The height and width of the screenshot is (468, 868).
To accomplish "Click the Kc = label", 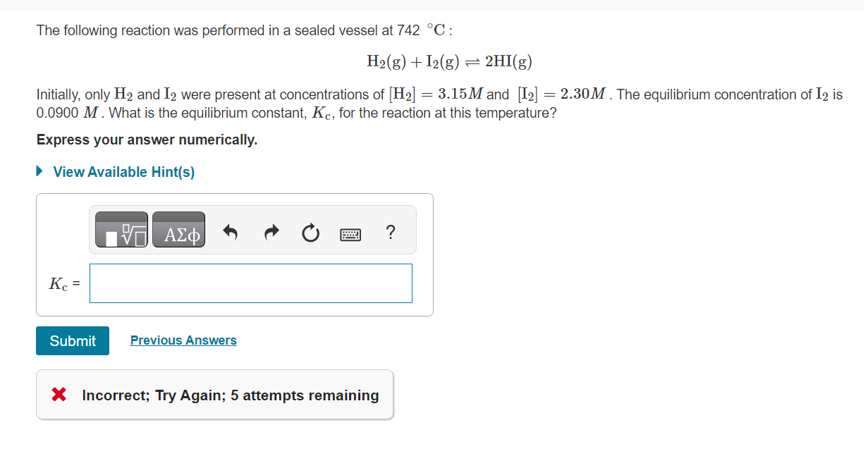I will click(x=63, y=284).
